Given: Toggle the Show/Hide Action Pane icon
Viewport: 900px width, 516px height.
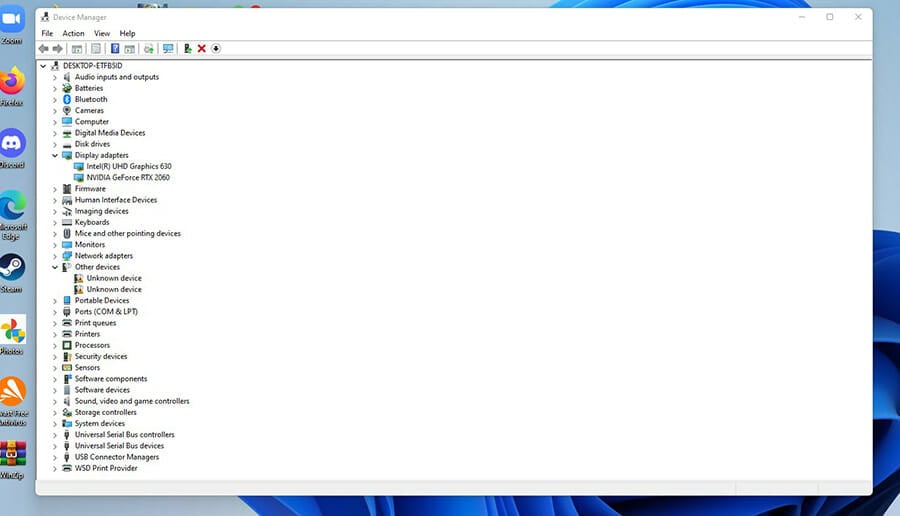Looking at the screenshot, I should [x=130, y=49].
